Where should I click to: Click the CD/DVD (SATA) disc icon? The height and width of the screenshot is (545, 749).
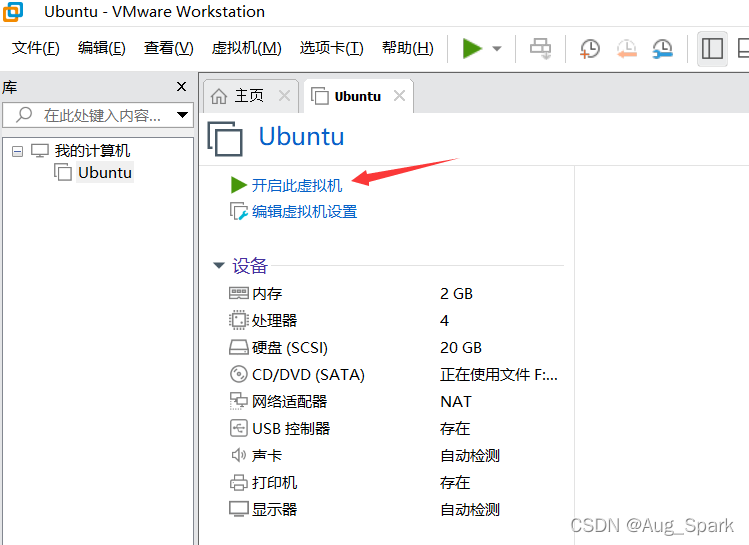(x=238, y=374)
